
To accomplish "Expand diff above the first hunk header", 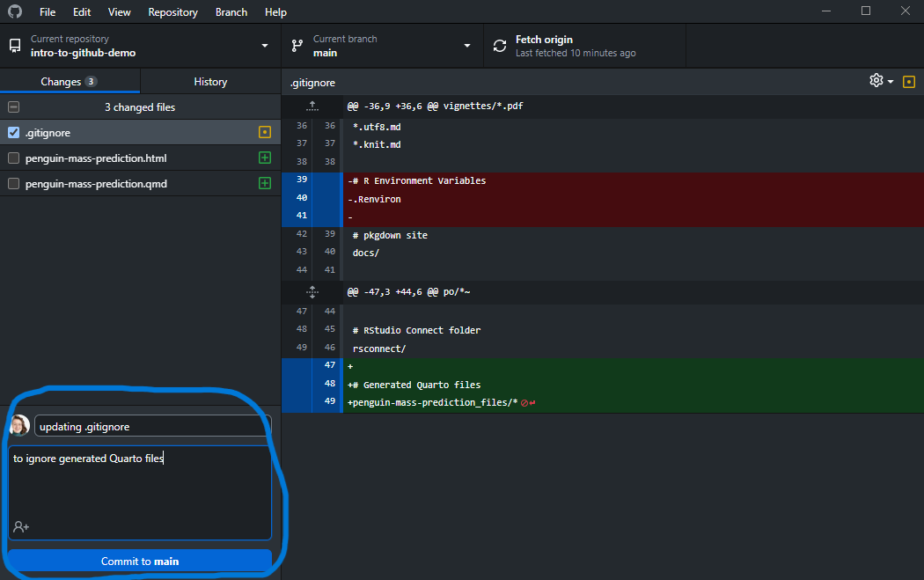I will pyautogui.click(x=312, y=106).
